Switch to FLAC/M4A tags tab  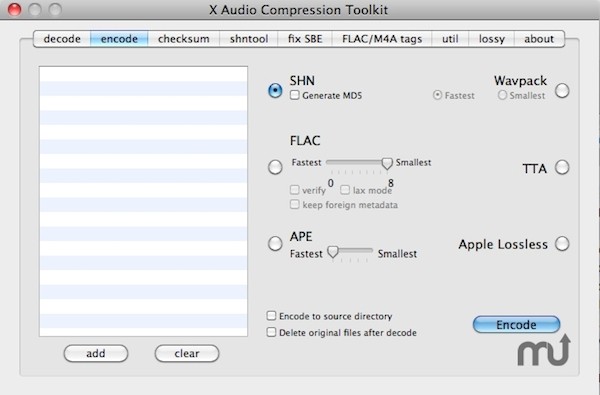(x=382, y=39)
